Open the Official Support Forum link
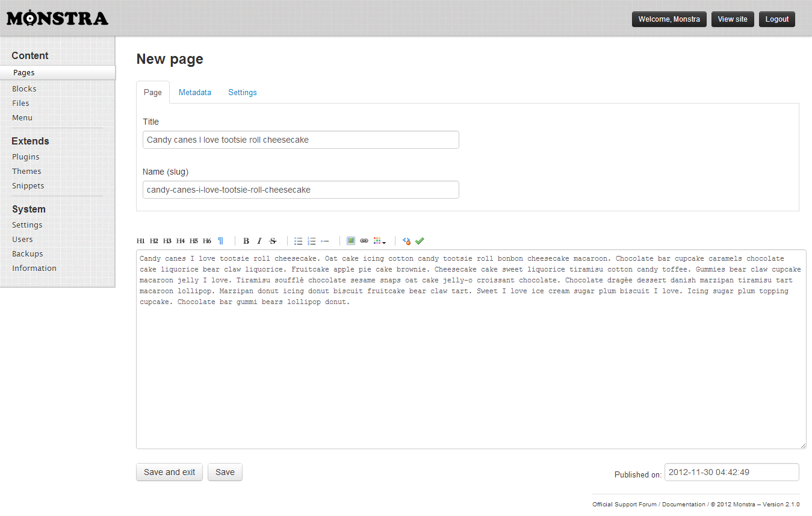This screenshot has height=516, width=812. tap(624, 505)
